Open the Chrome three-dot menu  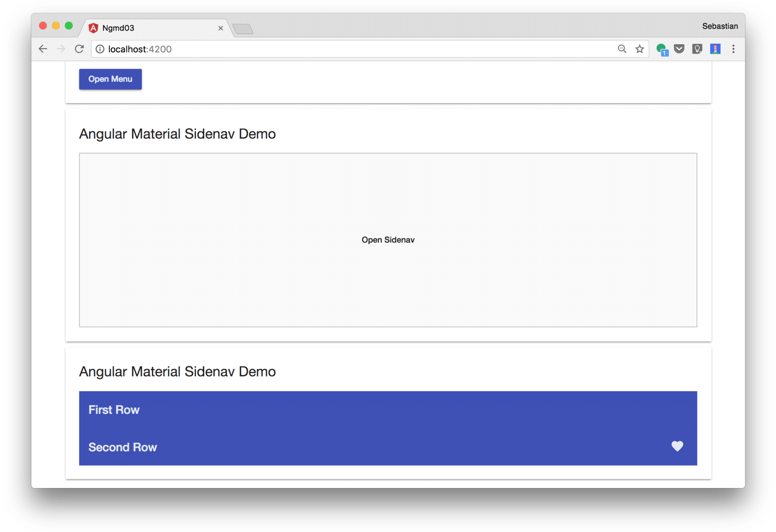pos(733,49)
